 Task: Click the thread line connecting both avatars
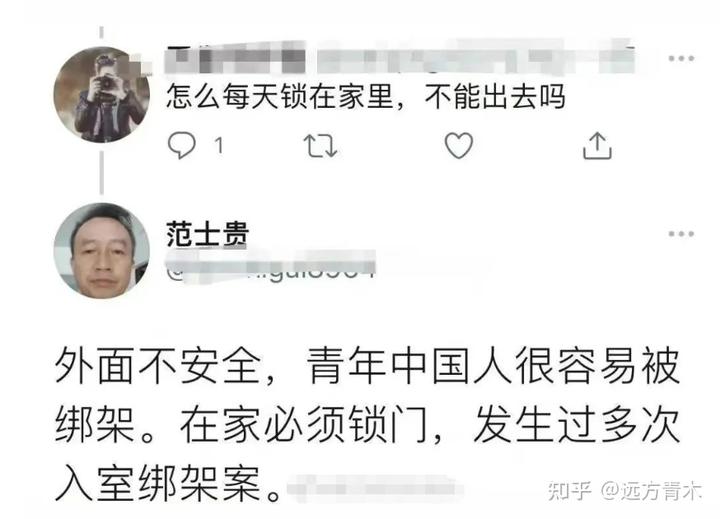pyautogui.click(x=101, y=173)
